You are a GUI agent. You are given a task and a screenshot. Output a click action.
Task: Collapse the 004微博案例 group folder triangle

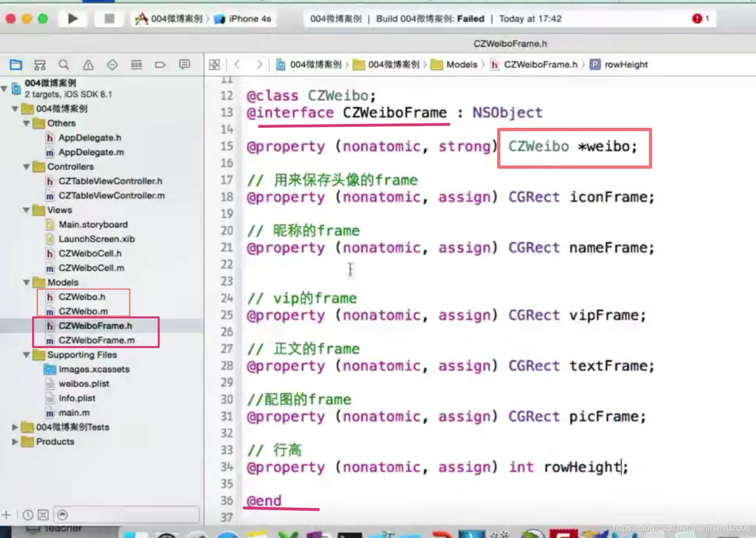coord(15,109)
